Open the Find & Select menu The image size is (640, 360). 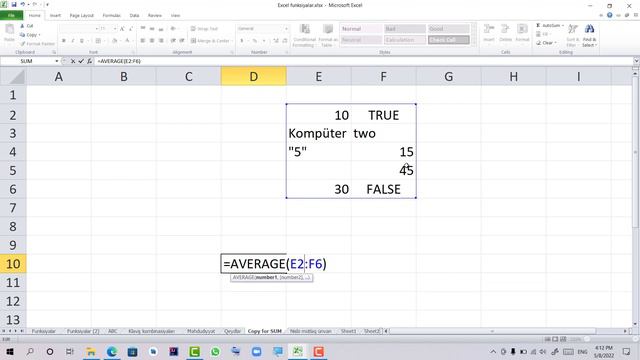tap(589, 35)
